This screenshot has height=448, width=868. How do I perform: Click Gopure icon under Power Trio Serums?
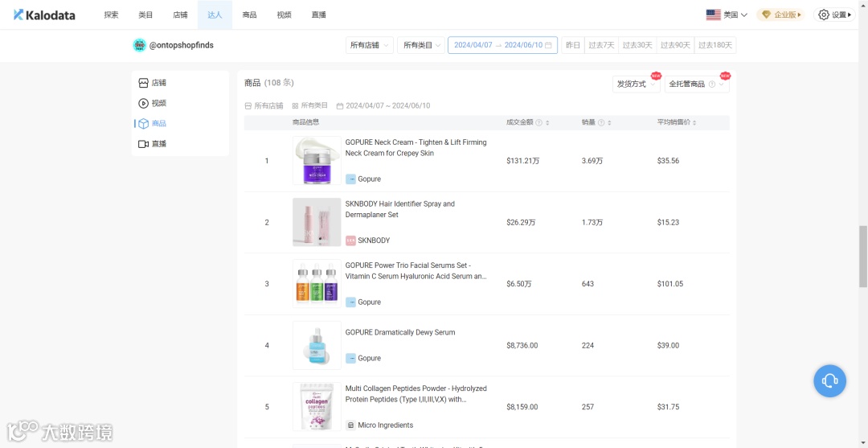coord(350,302)
